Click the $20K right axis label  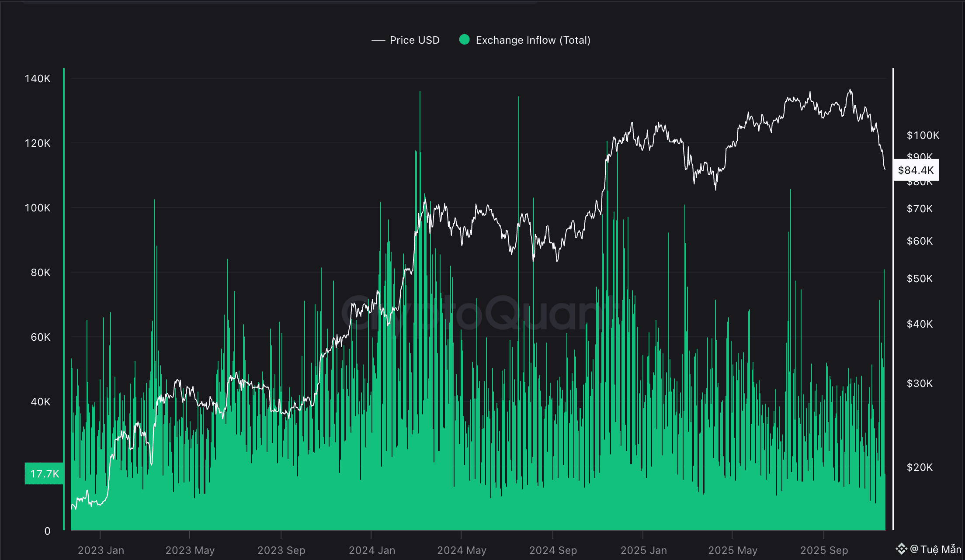(x=920, y=467)
